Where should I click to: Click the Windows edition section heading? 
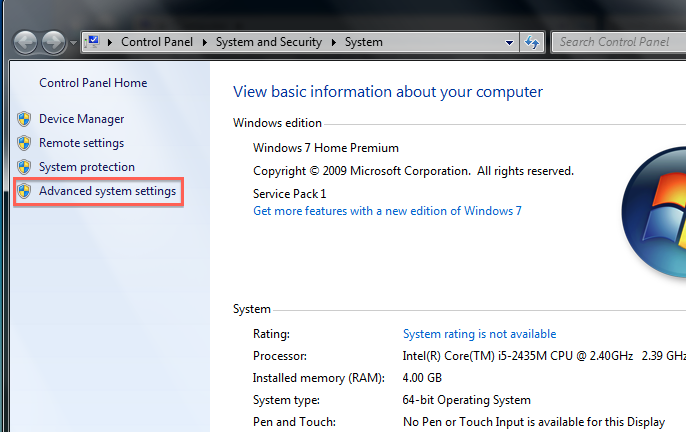277,123
